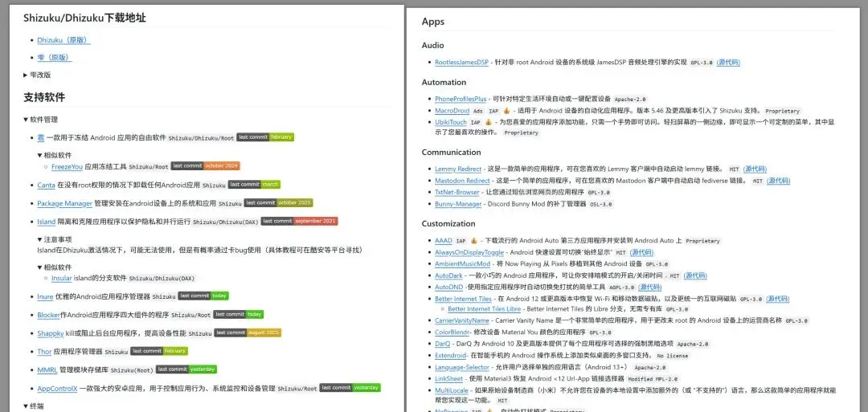Open the LinkSheet link
Screen dimensions: 868x412
tap(449, 379)
